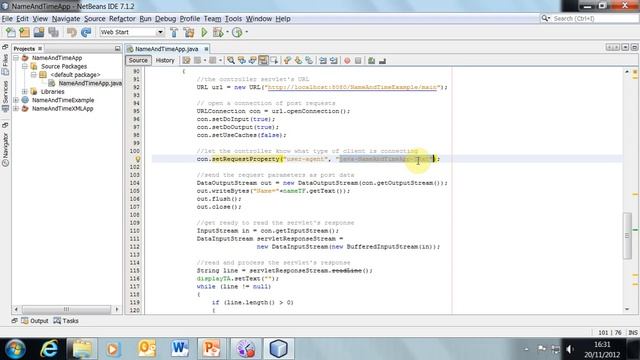Open the Navigate menu
The image size is (640, 360).
pyautogui.click(x=66, y=19)
